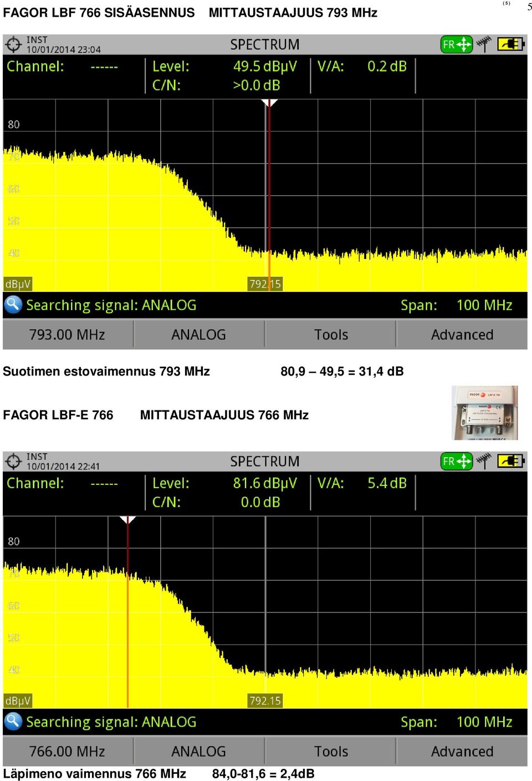The image size is (532, 781).
Task: Click the battery charging icon in bottom screen
Action: [x=510, y=461]
